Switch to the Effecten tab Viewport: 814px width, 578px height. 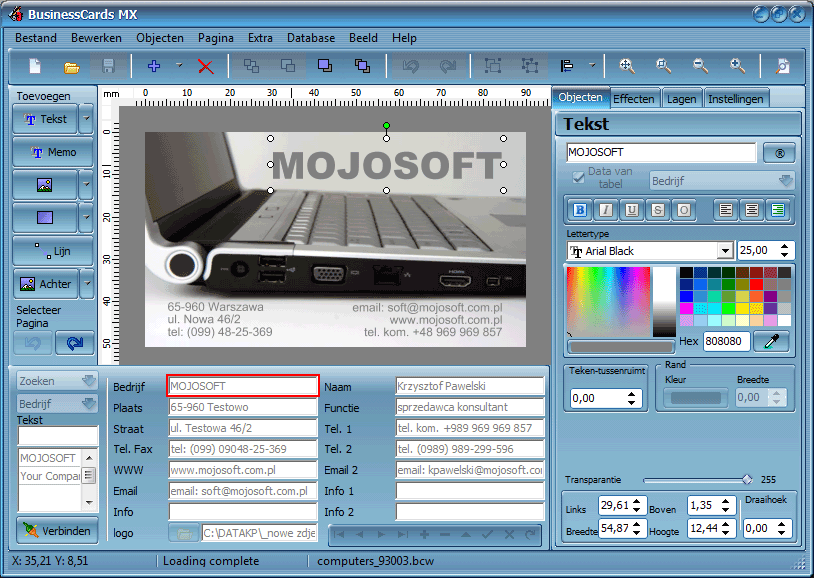634,99
